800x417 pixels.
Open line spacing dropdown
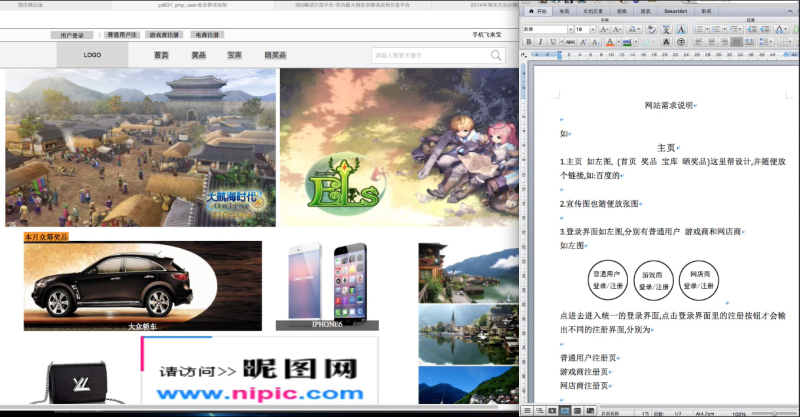pyautogui.click(x=766, y=42)
